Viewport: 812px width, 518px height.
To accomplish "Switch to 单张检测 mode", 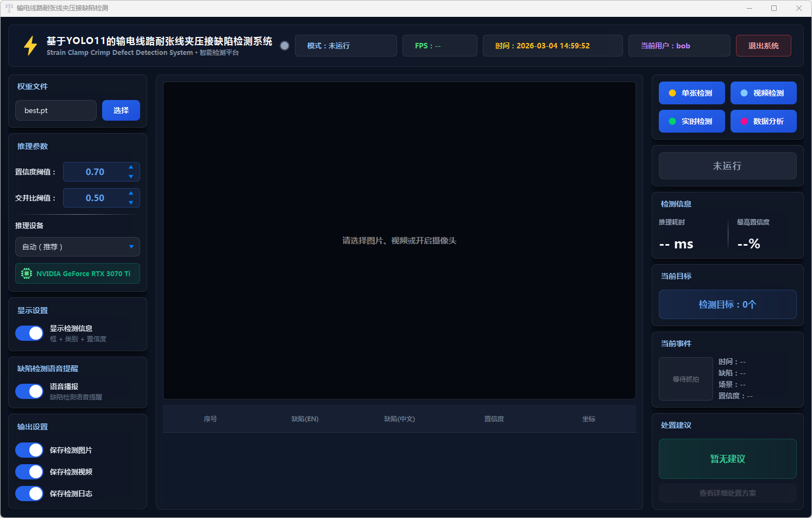I will click(x=691, y=93).
